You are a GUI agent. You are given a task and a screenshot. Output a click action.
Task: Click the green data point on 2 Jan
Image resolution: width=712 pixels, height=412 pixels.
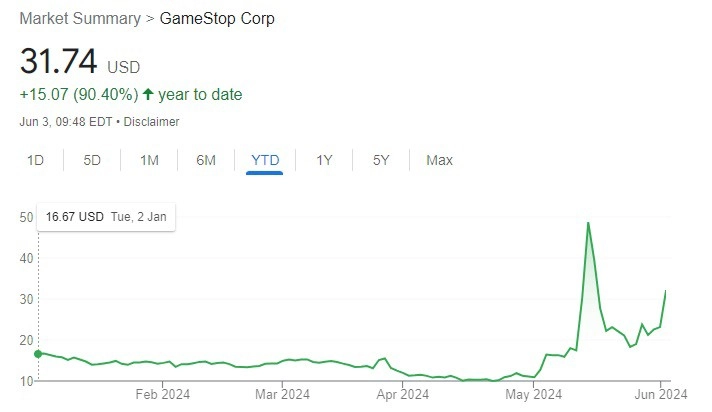39,354
